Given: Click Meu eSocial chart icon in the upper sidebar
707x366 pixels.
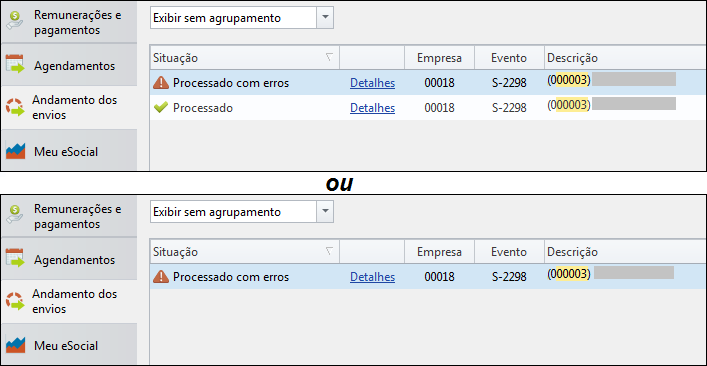Looking at the screenshot, I should (16, 151).
